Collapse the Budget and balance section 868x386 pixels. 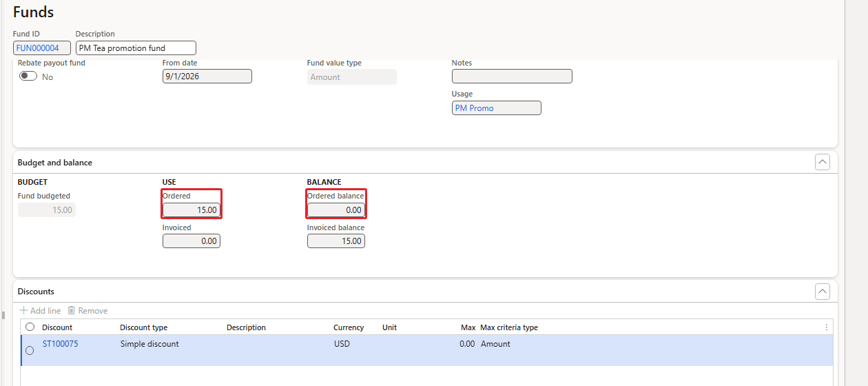(x=823, y=162)
